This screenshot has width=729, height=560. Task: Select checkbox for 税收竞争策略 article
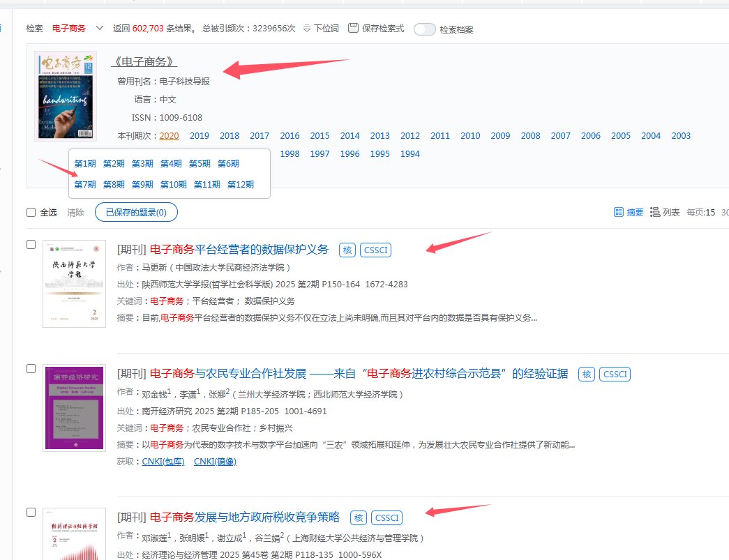coord(31,512)
